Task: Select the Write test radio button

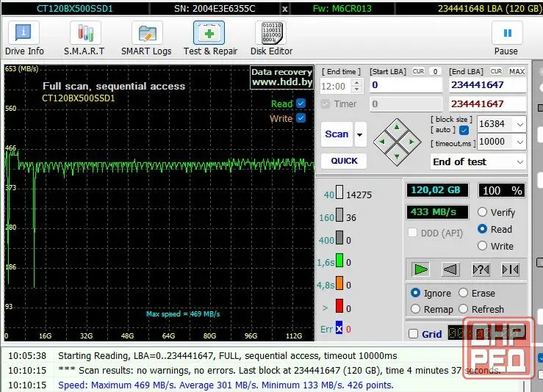Action: [x=482, y=246]
